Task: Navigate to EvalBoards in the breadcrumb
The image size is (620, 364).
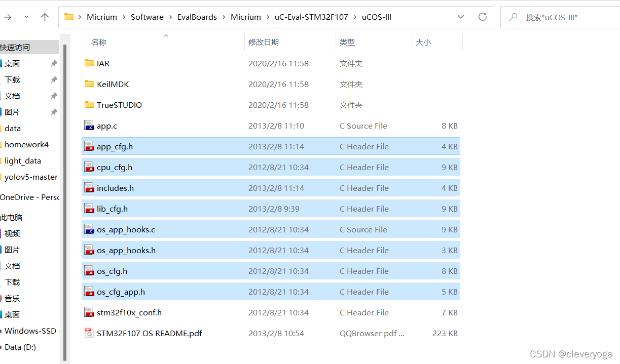Action: 197,17
